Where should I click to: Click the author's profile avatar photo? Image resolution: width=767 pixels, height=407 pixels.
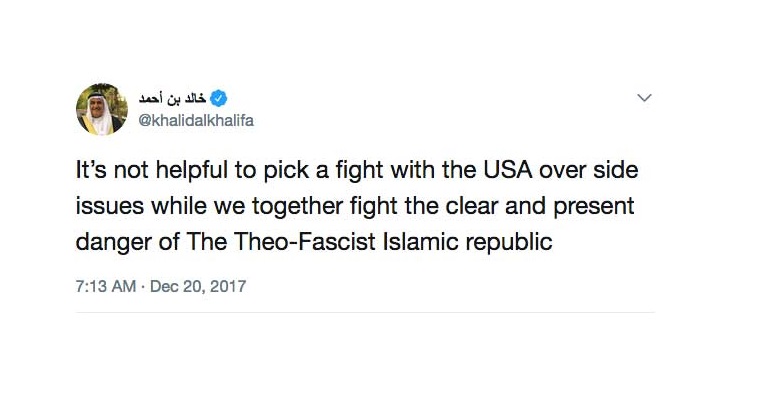101,109
